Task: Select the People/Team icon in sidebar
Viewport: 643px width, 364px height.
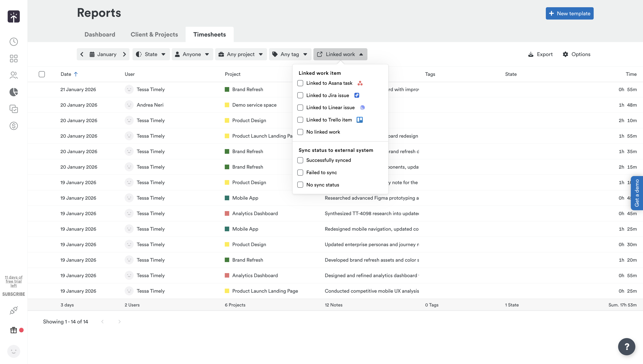Action: click(x=14, y=75)
